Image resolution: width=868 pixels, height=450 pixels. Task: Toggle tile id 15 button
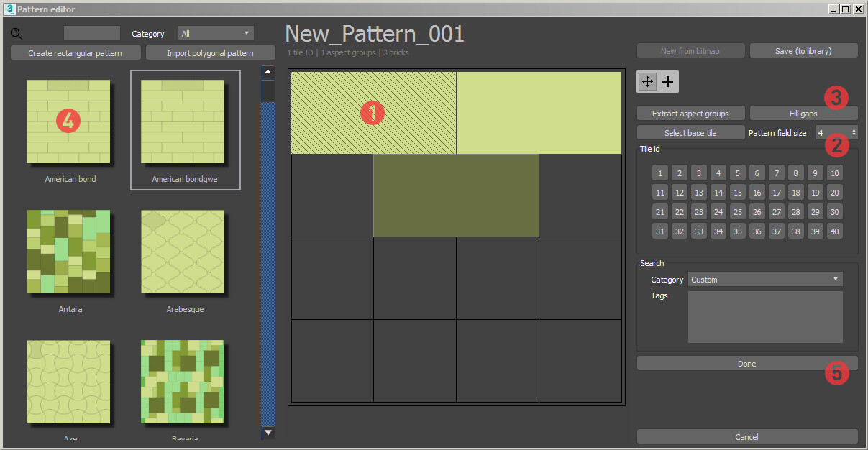[x=738, y=193]
